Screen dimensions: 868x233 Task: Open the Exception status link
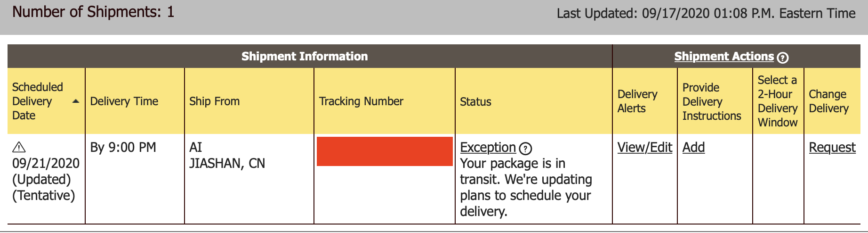pos(488,148)
